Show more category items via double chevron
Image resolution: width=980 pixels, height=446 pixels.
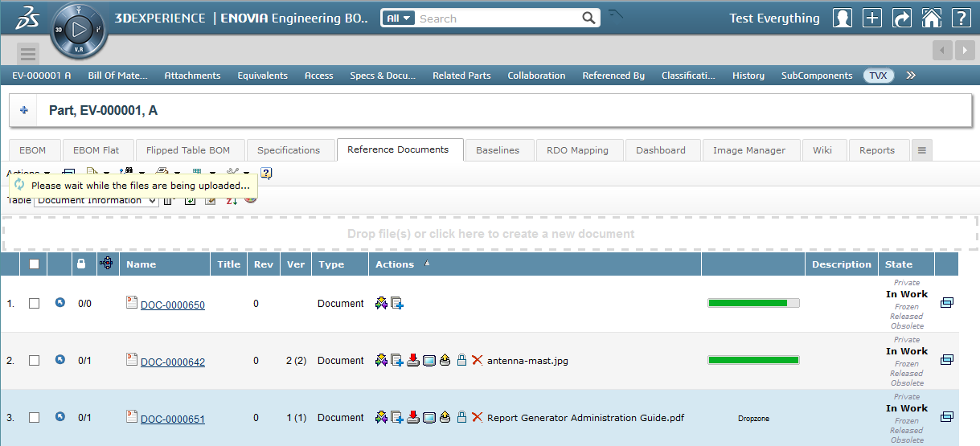tap(911, 76)
